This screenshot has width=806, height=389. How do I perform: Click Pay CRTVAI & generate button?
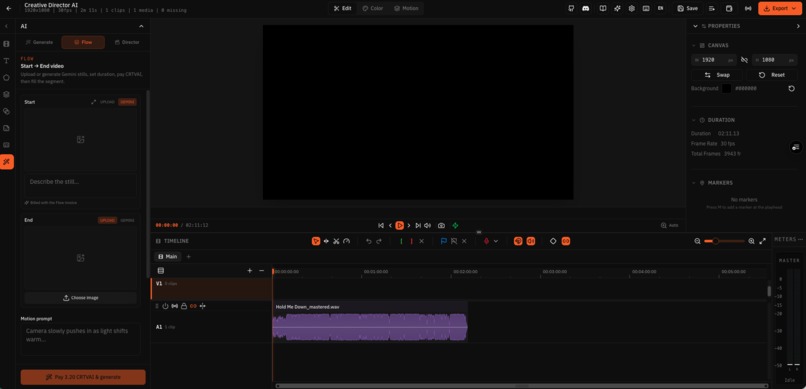tap(83, 377)
